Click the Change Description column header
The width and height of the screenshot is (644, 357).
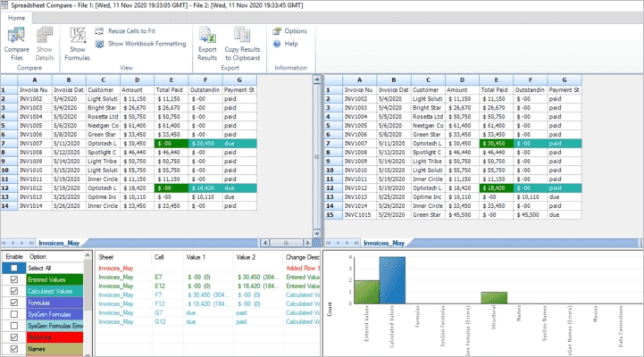302,257
